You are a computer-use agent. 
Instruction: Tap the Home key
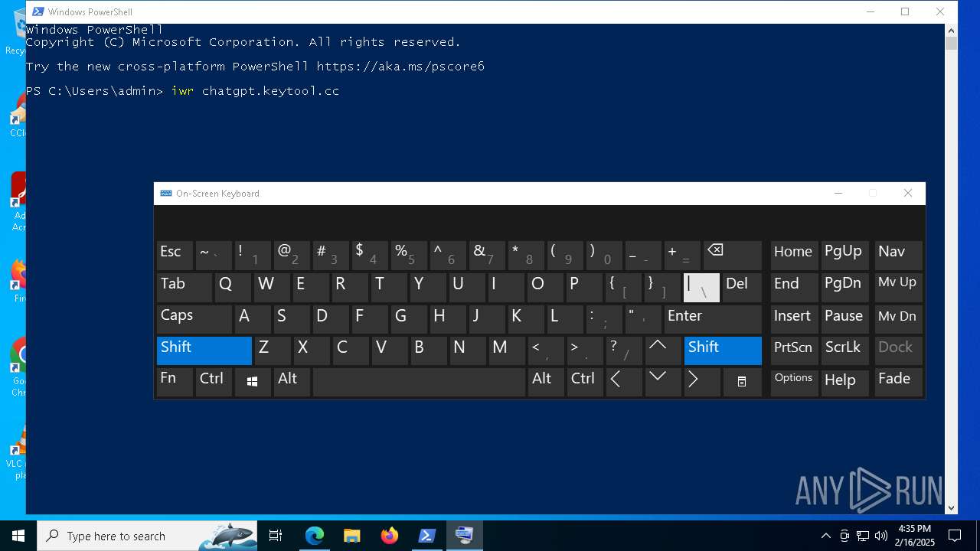click(x=794, y=256)
